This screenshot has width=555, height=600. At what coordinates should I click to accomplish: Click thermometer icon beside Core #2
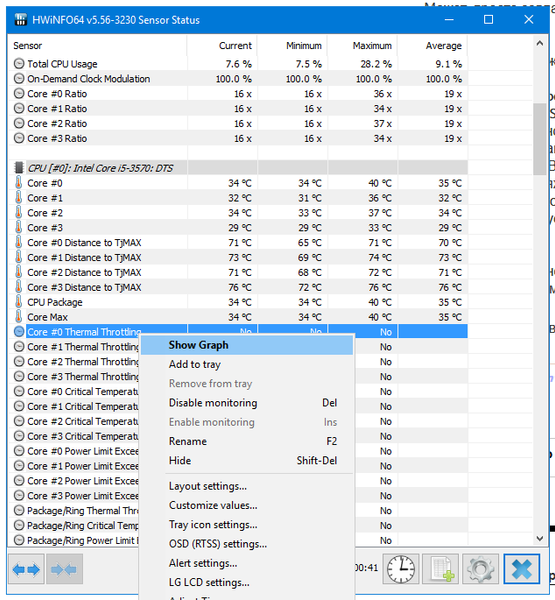[x=18, y=213]
